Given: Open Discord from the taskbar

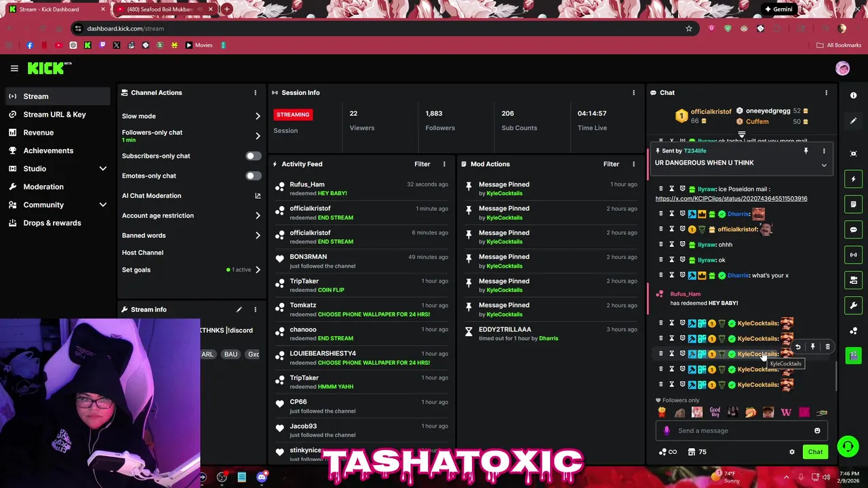Looking at the screenshot, I should (262, 477).
